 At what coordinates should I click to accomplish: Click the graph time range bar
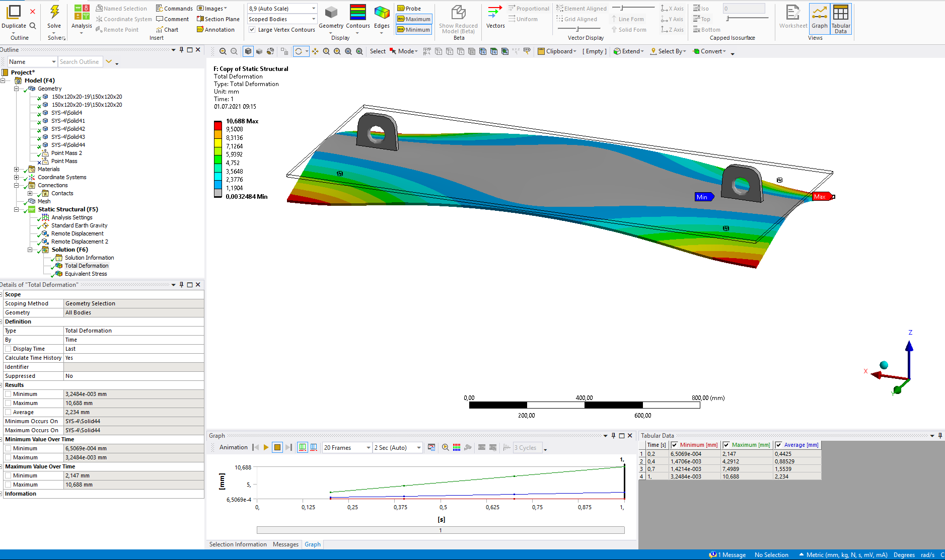(441, 530)
